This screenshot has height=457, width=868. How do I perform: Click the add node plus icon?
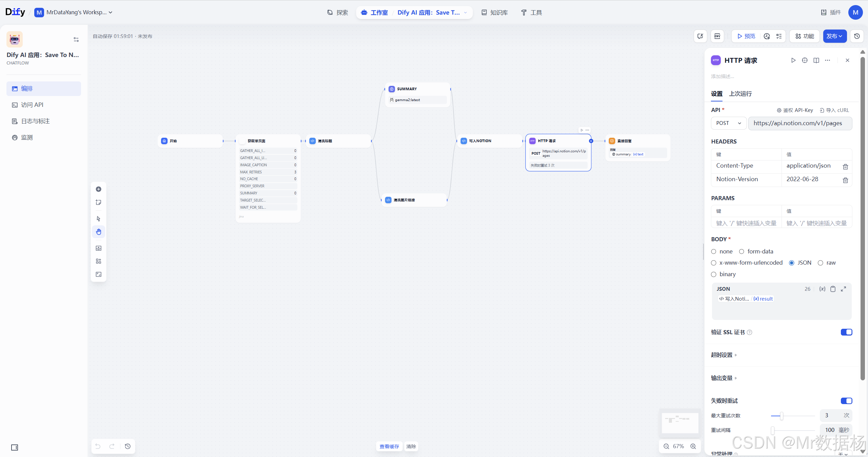[99, 189]
